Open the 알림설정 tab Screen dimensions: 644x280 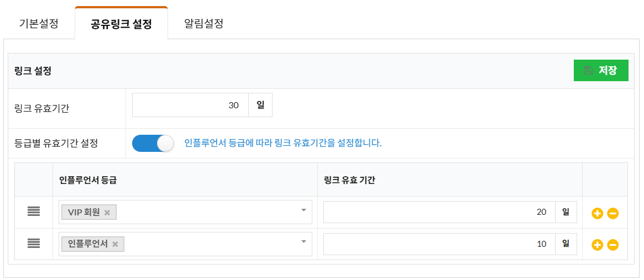[203, 24]
